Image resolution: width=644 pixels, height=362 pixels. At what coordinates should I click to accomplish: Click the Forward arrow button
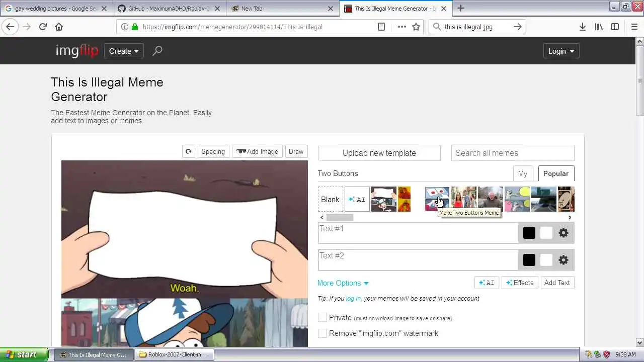click(x=27, y=27)
